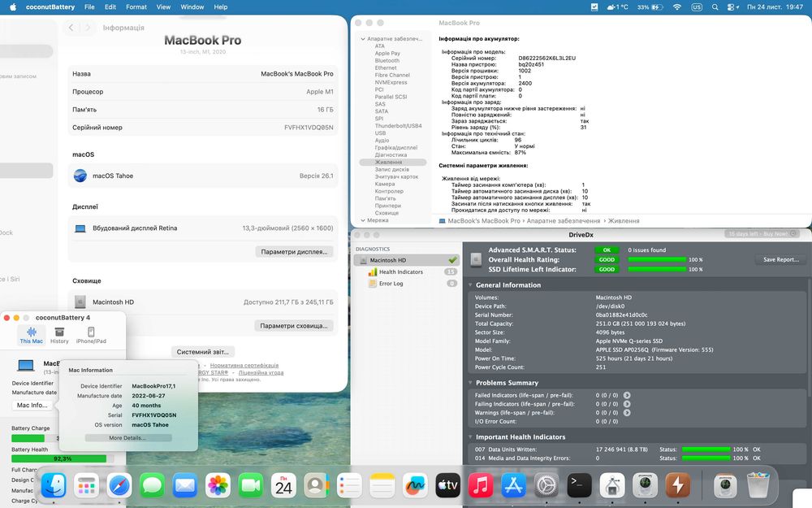Click Save Report... in DriveDx
The width and height of the screenshot is (812, 508).
(x=781, y=260)
